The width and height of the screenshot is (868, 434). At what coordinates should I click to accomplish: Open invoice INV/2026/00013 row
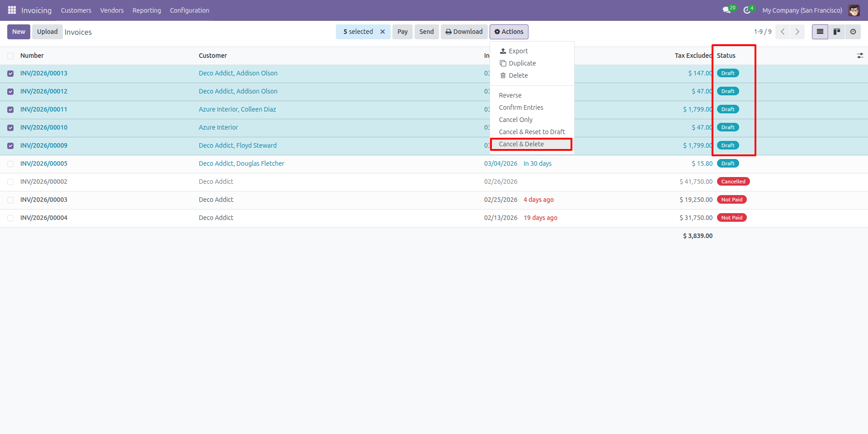[x=44, y=73]
